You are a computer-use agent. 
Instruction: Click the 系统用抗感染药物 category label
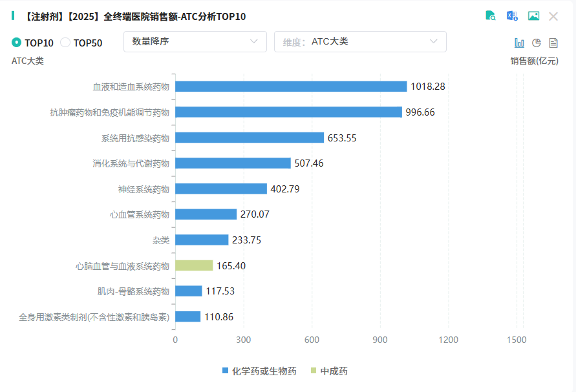coord(135,138)
